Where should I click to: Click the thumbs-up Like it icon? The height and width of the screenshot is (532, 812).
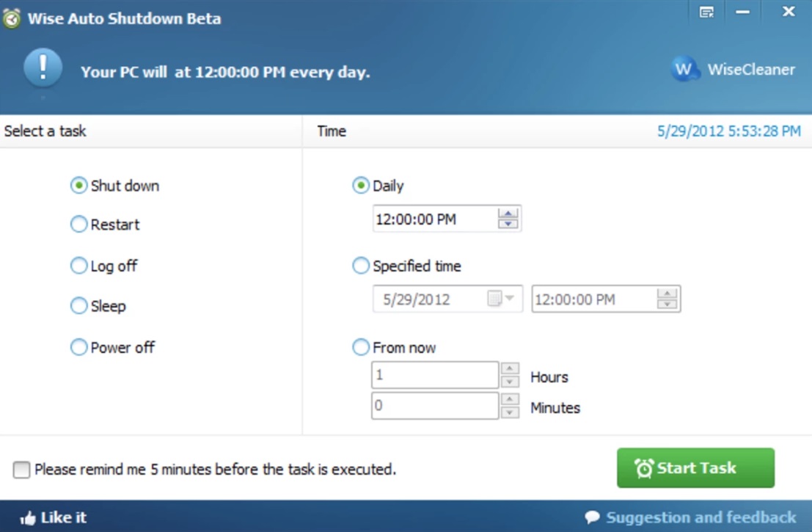click(x=28, y=518)
